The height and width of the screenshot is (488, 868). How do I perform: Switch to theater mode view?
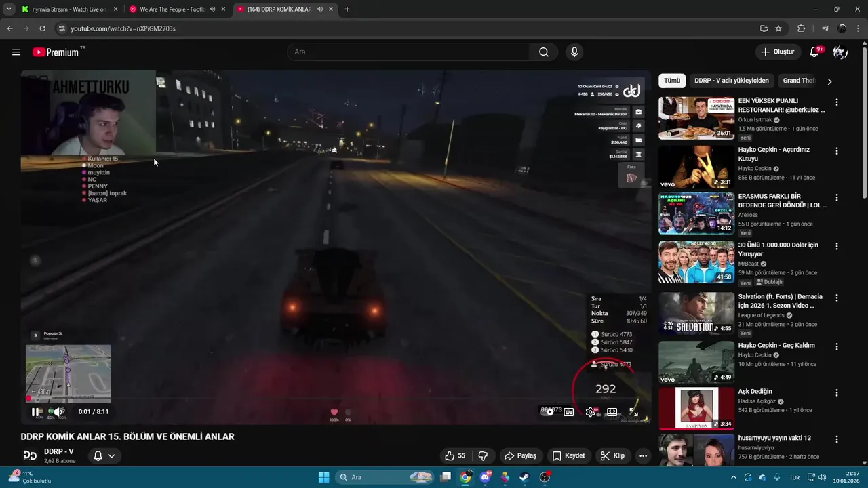[612, 411]
